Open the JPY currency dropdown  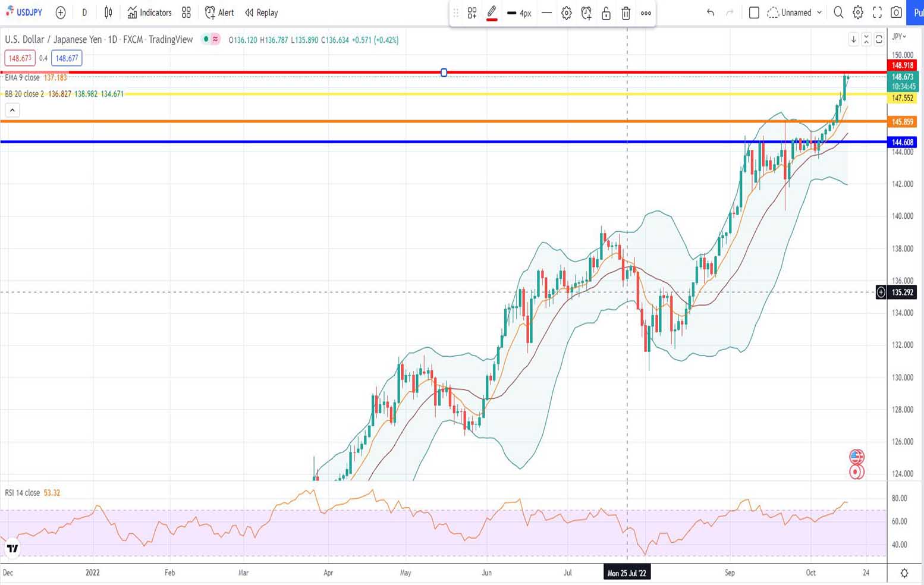coord(900,37)
